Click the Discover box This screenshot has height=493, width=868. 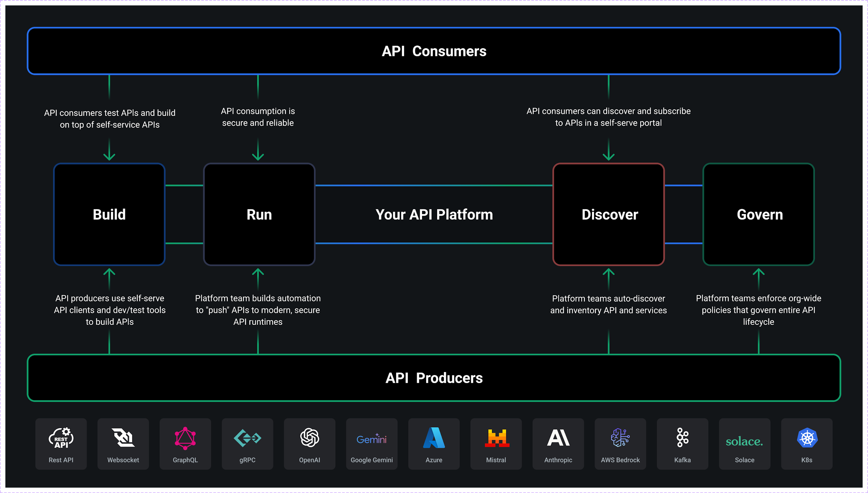tap(609, 214)
